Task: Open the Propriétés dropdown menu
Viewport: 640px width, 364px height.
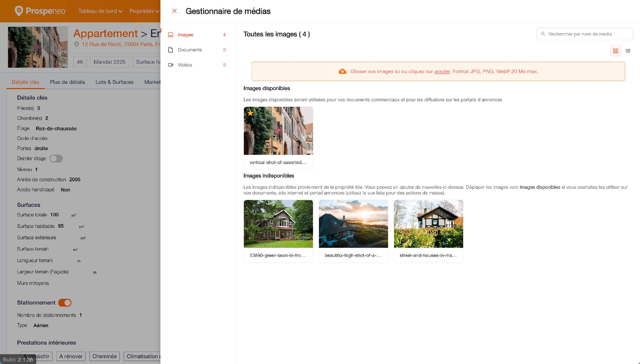Action: click(x=144, y=11)
